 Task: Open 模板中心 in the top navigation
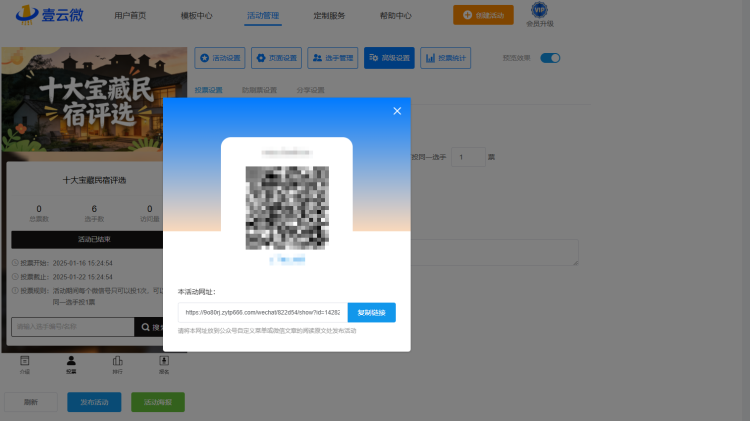[197, 15]
